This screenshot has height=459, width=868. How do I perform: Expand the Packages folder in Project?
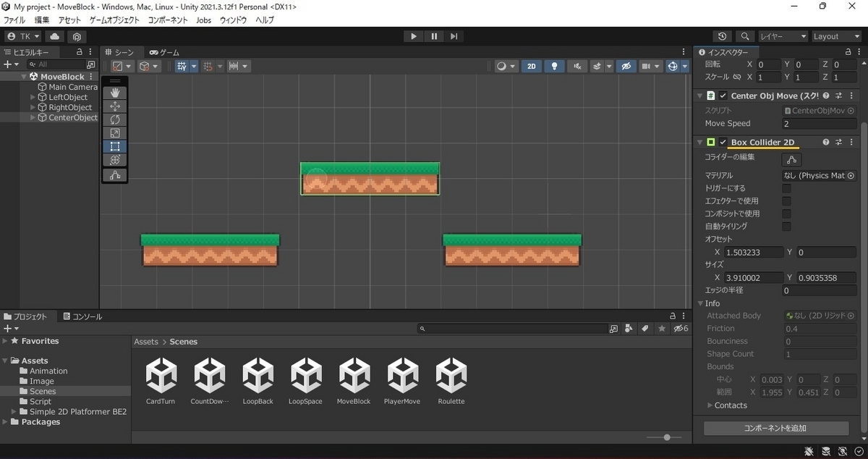pos(6,422)
